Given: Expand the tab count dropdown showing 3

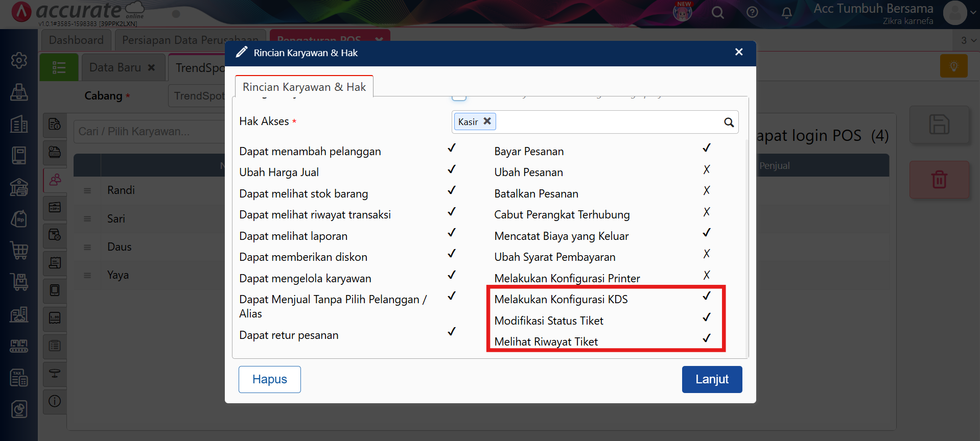Looking at the screenshot, I should coord(968,40).
